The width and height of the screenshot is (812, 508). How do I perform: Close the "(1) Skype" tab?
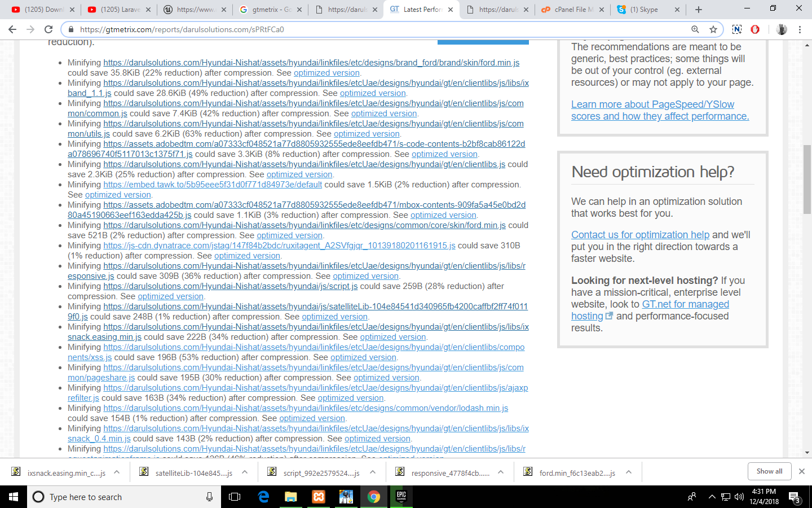677,10
